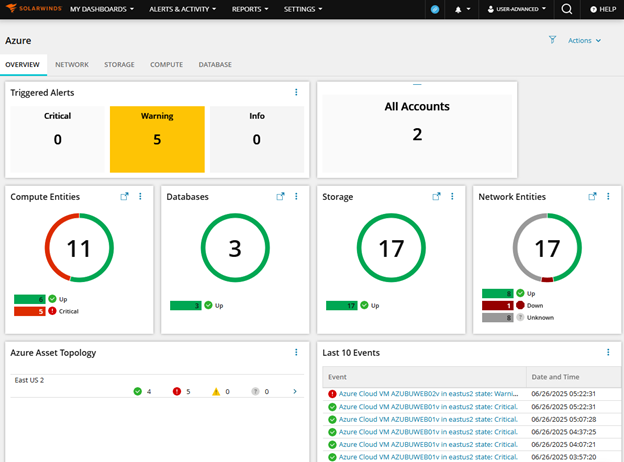Open the AZUBUWEB02v warning event link
Viewport: 624px width, 462px height.
428,394
